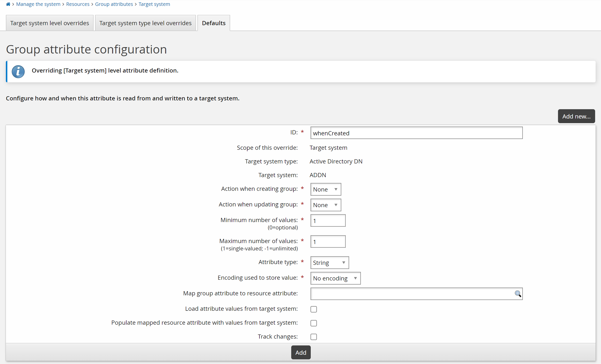Open Encoding used to store value dropdown

335,278
